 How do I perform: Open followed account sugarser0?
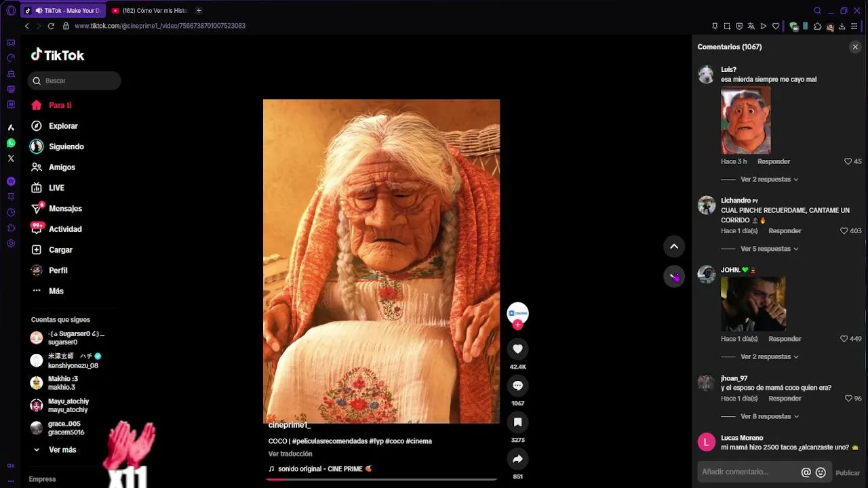[68, 338]
